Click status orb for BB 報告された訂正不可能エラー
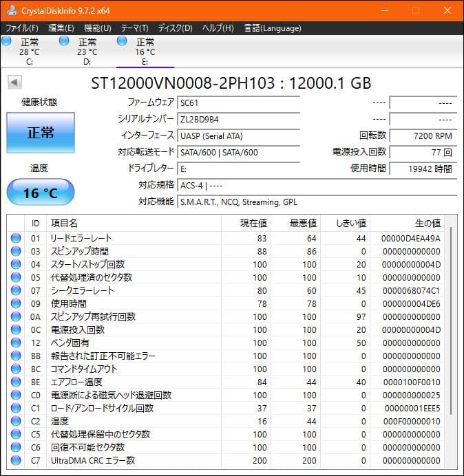 tap(16, 356)
